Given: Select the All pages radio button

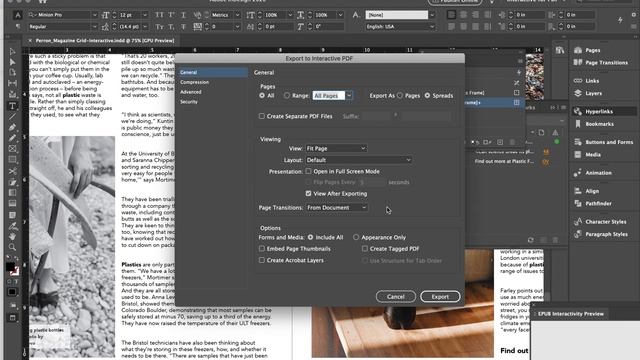Looking at the screenshot, I should pos(262,96).
